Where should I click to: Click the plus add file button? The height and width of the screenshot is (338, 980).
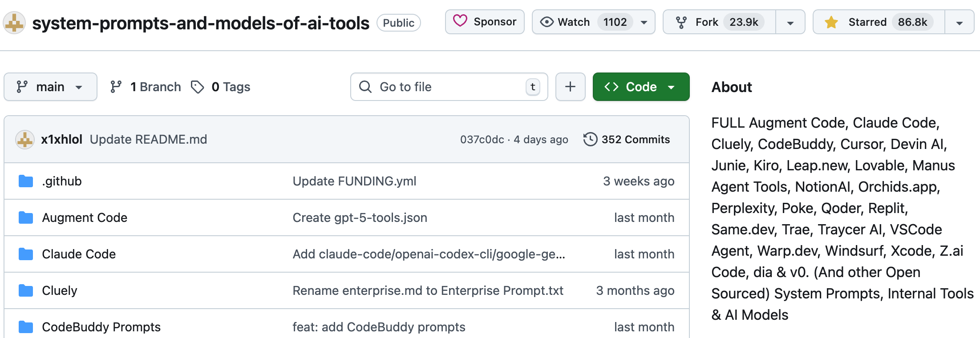(x=570, y=87)
